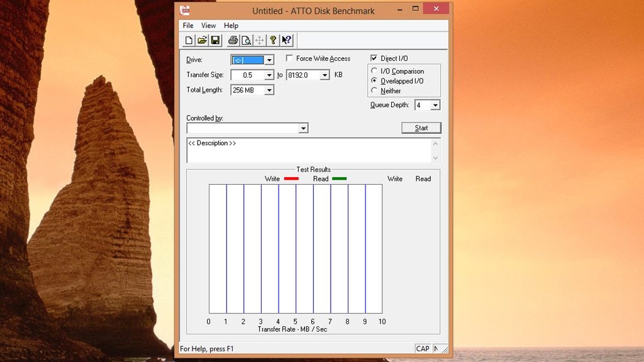Screen dimensions: 644x362
Task: Expand Total Length 256 MB dropdown
Action: [x=269, y=90]
